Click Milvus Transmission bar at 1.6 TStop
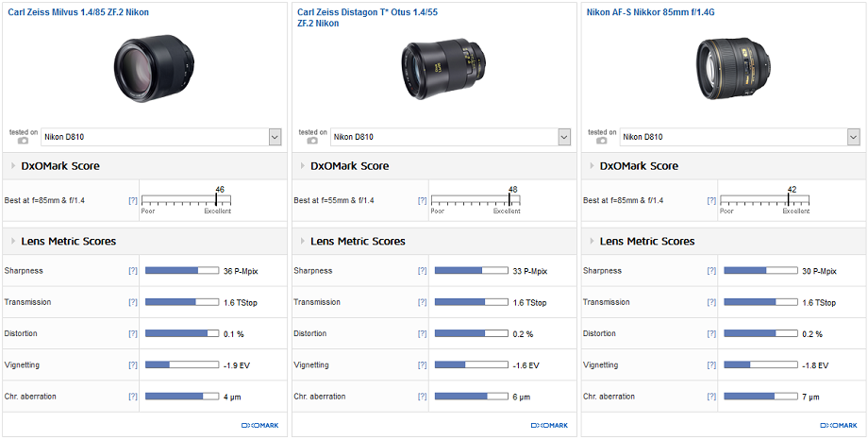This screenshot has width=868, height=440. (181, 302)
